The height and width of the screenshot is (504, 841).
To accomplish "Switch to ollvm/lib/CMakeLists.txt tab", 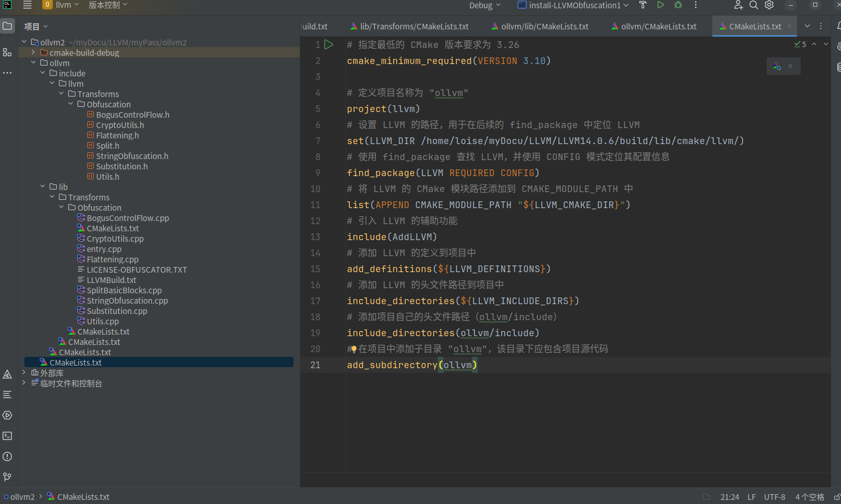I will (x=544, y=26).
